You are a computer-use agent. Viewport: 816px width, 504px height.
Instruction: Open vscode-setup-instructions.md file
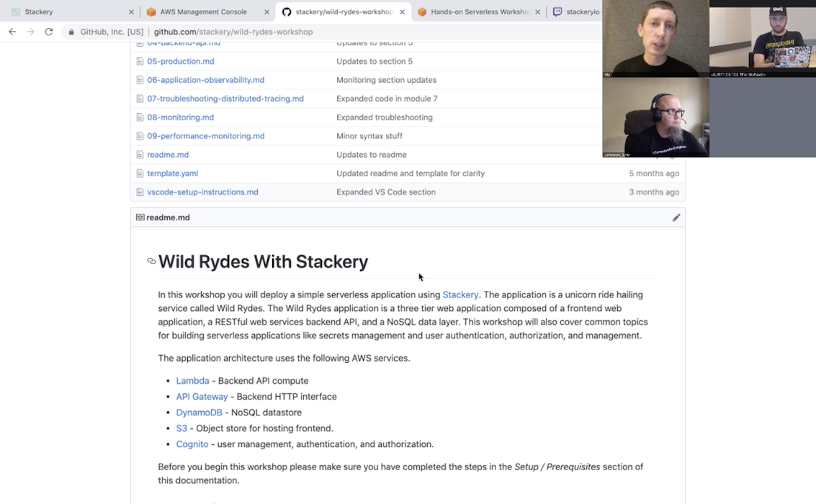(x=202, y=192)
